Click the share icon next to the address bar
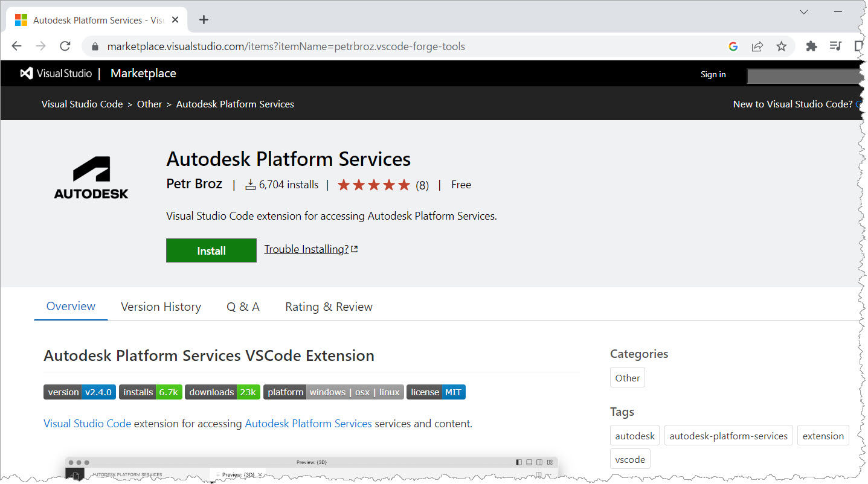The image size is (868, 484). click(x=757, y=46)
